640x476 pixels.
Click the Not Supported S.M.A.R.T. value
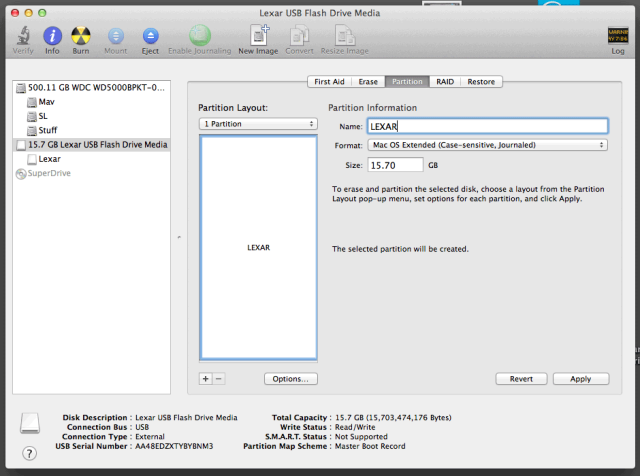pos(361,437)
